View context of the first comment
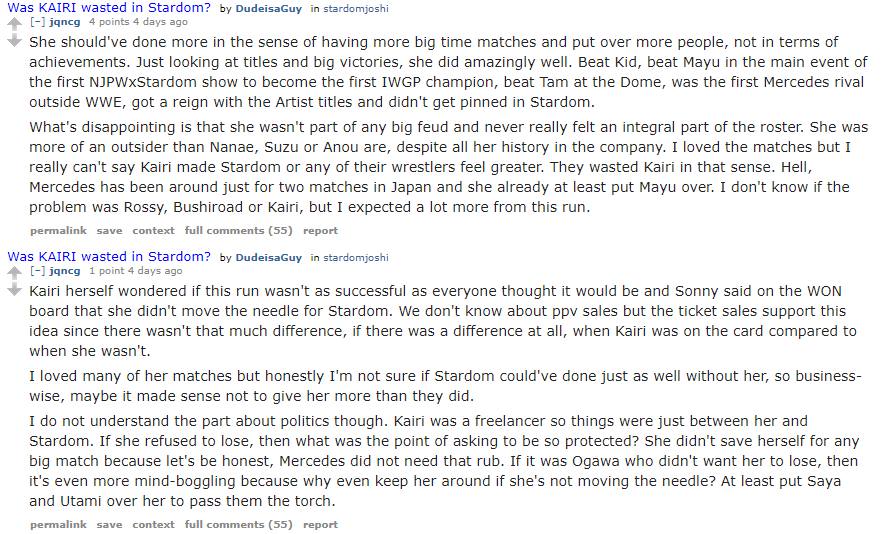Screen dimensions: 882x534 point(154,231)
